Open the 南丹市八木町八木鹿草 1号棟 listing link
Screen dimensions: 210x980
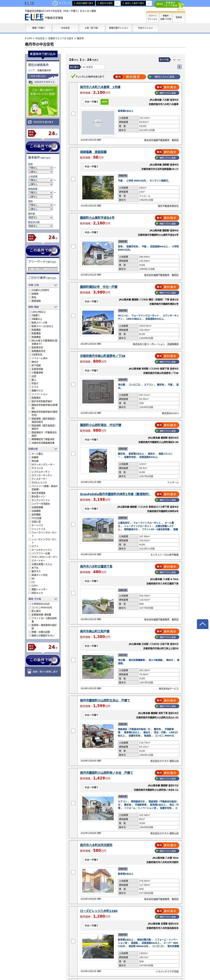[x=100, y=87]
